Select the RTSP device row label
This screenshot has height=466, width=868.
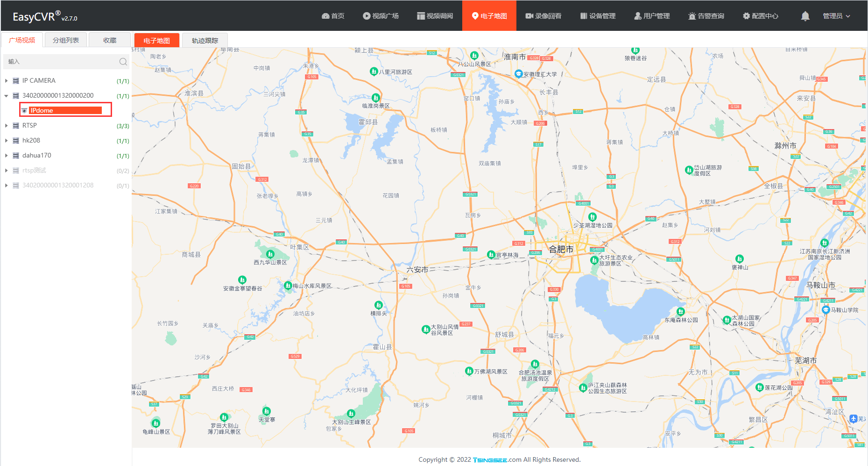click(29, 126)
